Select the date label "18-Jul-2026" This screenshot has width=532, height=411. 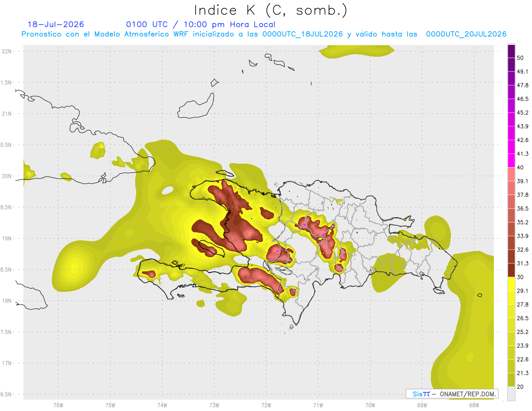tap(56, 24)
